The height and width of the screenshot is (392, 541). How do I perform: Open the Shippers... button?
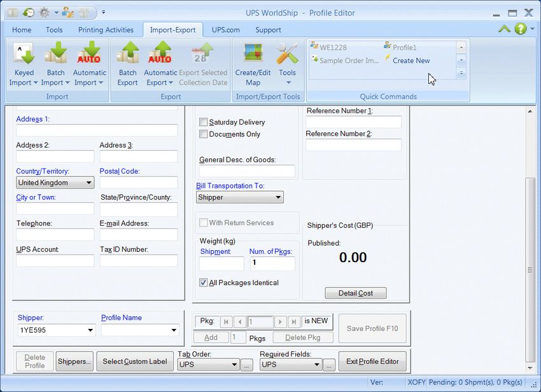click(x=74, y=361)
